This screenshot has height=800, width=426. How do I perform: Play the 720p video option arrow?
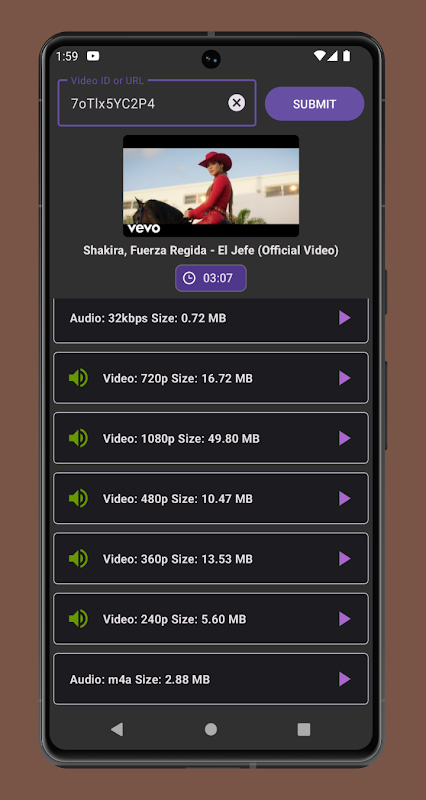(345, 378)
